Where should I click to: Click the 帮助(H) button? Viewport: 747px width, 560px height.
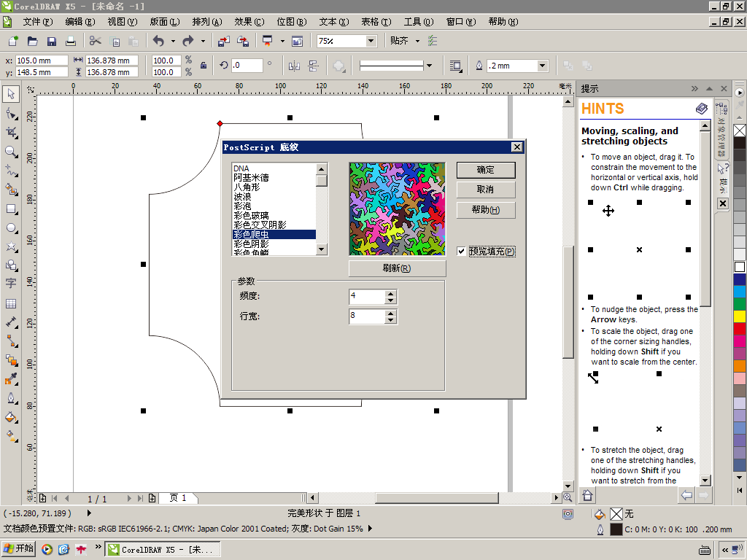pos(485,210)
